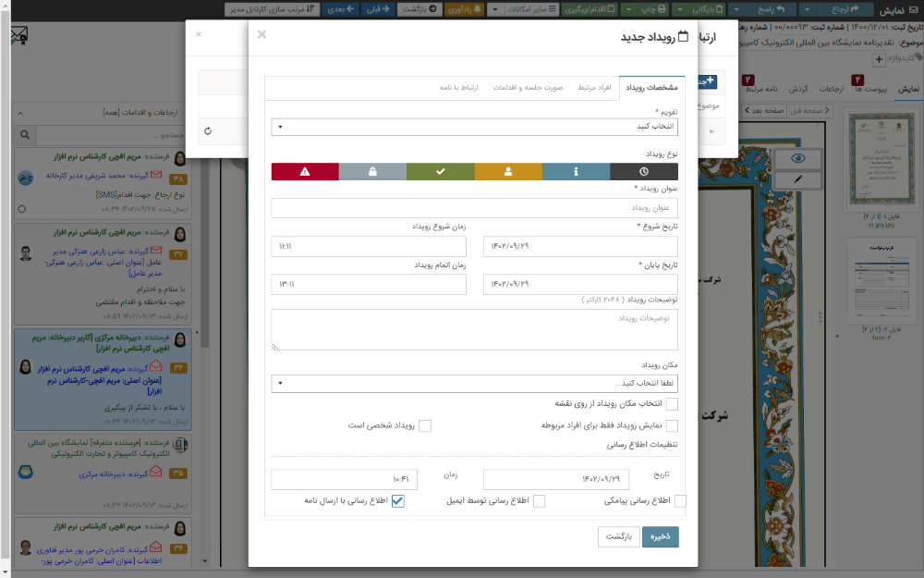924x578 pixels.
Task: Uncheck اطلاع رسانی با ارسال نامه option
Action: point(398,500)
